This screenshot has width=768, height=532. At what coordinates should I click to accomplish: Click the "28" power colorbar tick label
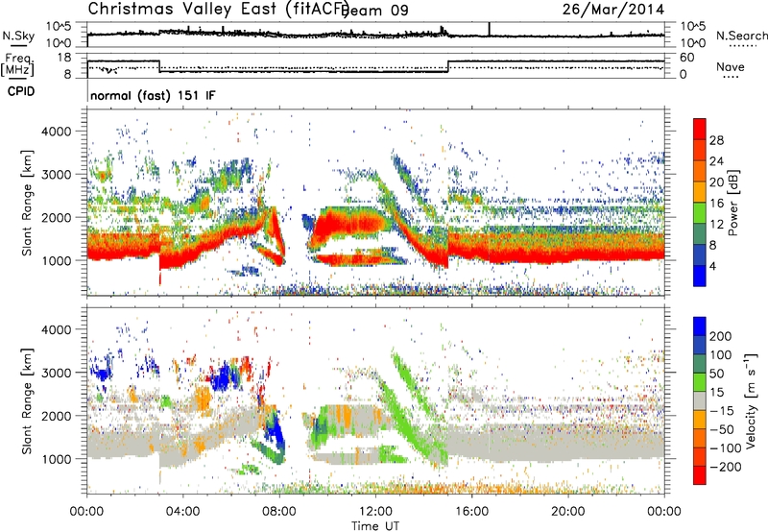[716, 140]
